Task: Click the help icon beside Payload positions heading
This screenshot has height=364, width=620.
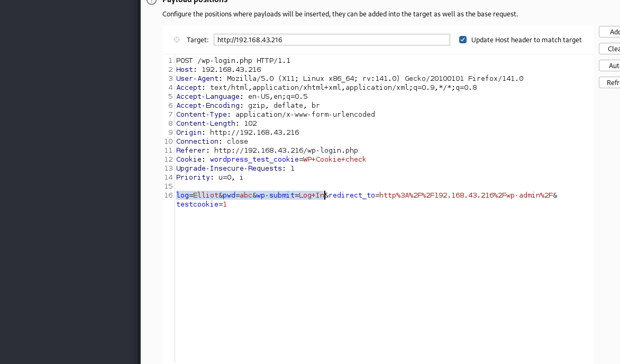Action: (x=151, y=2)
